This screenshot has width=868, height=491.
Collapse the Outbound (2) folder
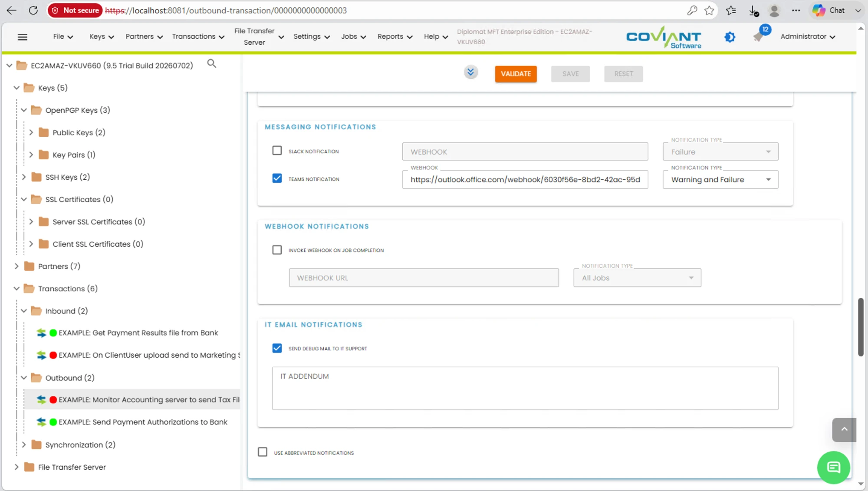(x=24, y=378)
